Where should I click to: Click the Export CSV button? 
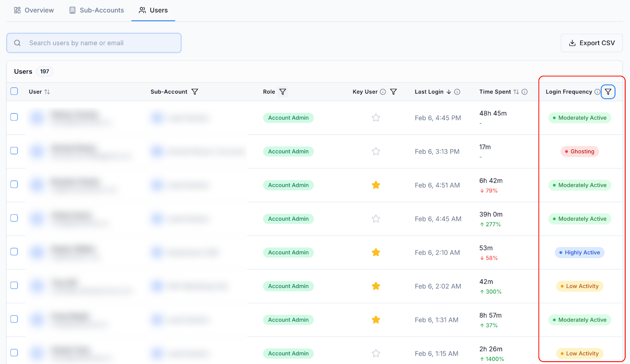point(592,43)
